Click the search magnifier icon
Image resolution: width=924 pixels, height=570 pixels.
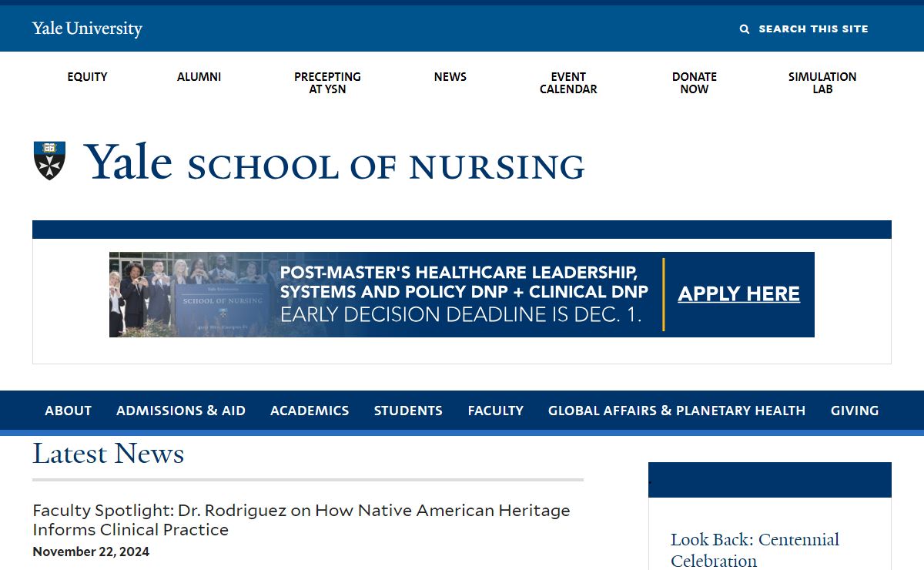(x=745, y=29)
